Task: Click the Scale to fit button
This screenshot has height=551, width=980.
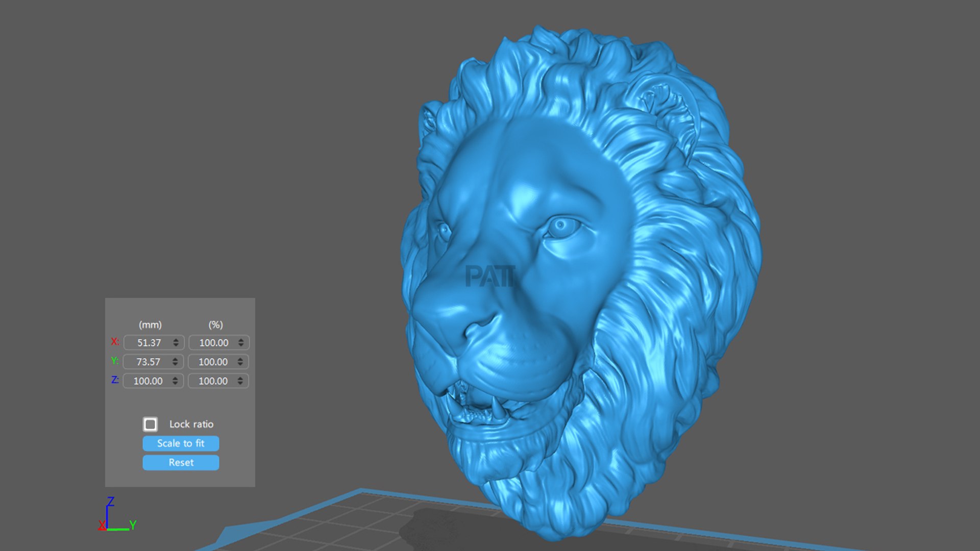Action: tap(181, 443)
